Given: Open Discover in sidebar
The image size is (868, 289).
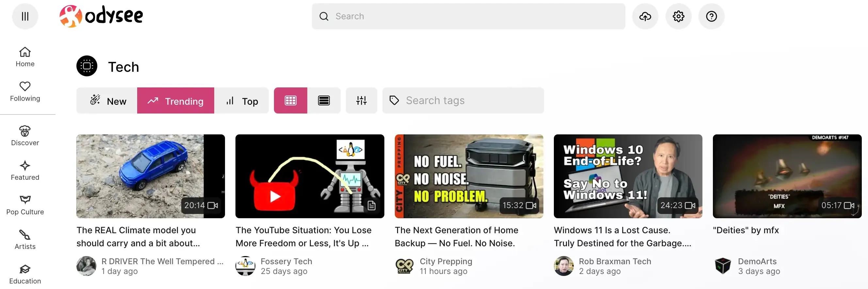Looking at the screenshot, I should point(25,136).
